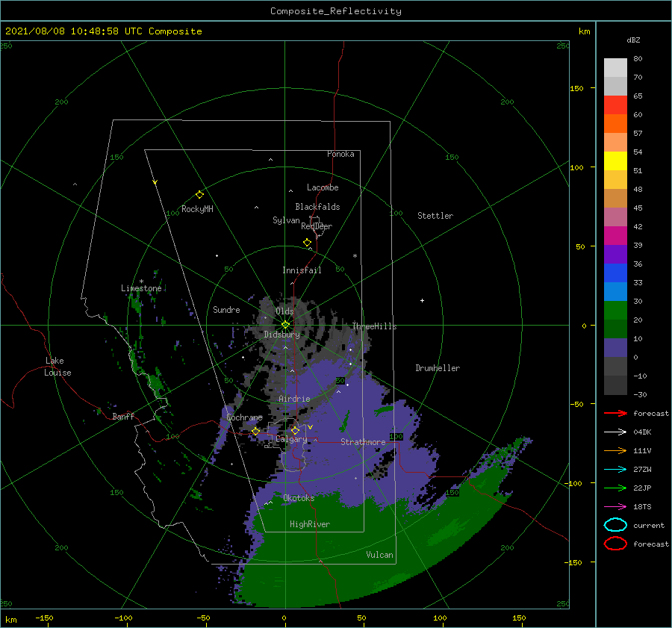Click the yellow diamond marker near RockyMH
Viewport: 672px width, 628px height.
pyautogui.click(x=199, y=195)
